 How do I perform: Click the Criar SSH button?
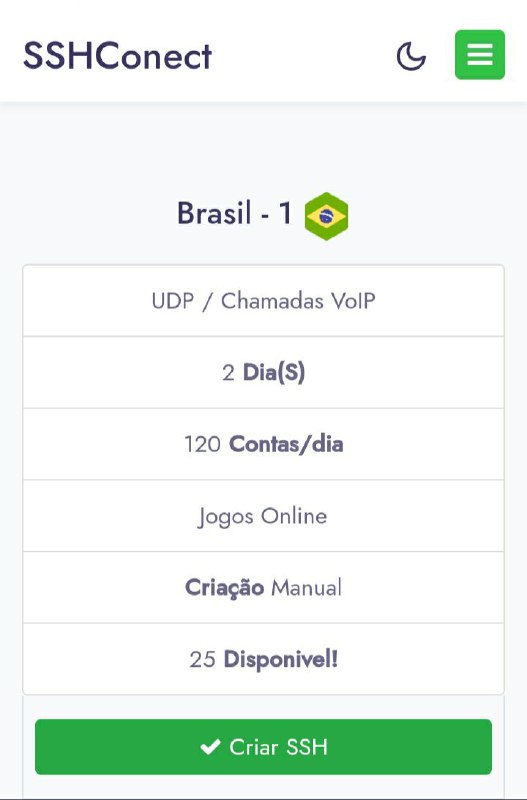coord(263,747)
